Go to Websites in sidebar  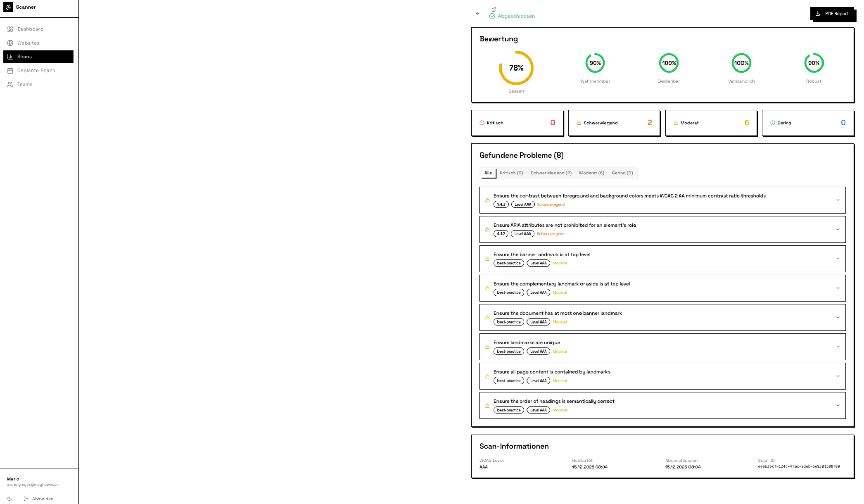(28, 43)
